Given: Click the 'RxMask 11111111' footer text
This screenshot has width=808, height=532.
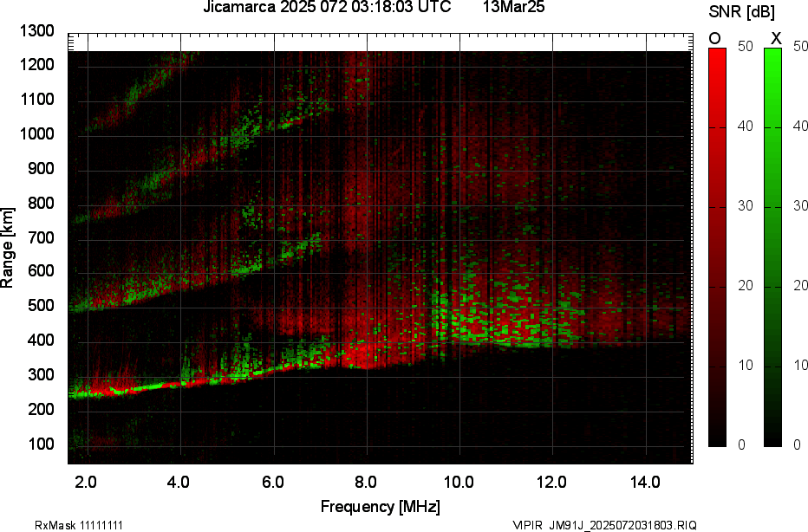Looking at the screenshot, I should (79, 525).
